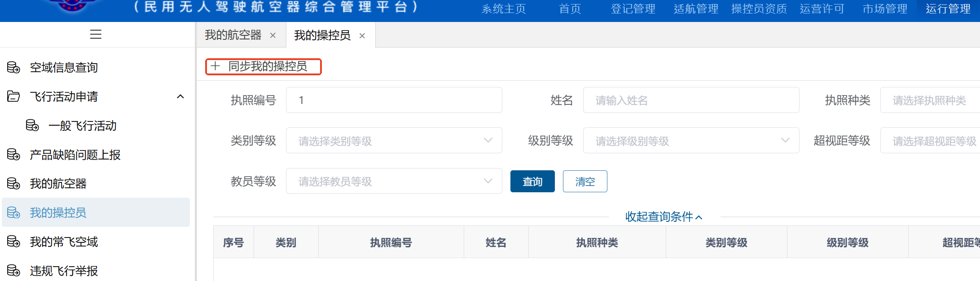Open the 类别等级 dropdown
The width and height of the screenshot is (980, 281).
pyautogui.click(x=394, y=141)
